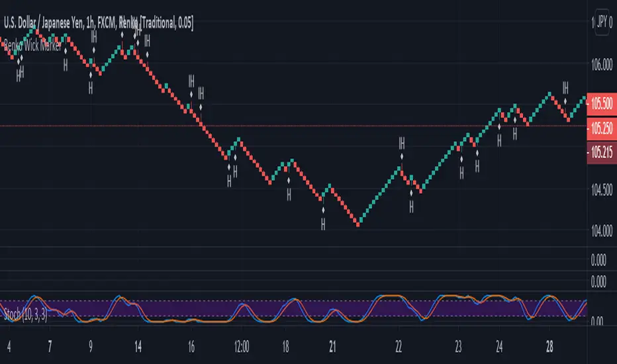
Task: Click the date label 23 on time axis
Action: [458, 347]
